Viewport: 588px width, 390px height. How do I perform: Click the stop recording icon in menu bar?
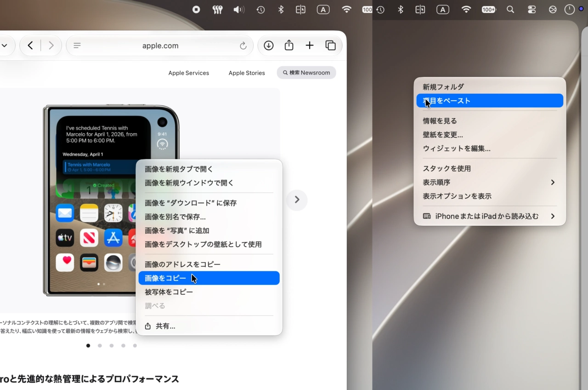pyautogui.click(x=196, y=9)
